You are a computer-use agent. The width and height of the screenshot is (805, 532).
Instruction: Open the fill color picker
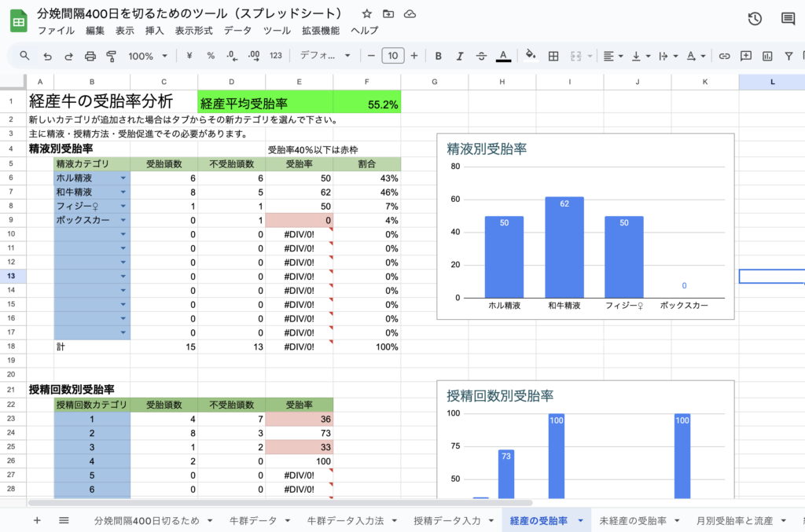click(x=530, y=56)
